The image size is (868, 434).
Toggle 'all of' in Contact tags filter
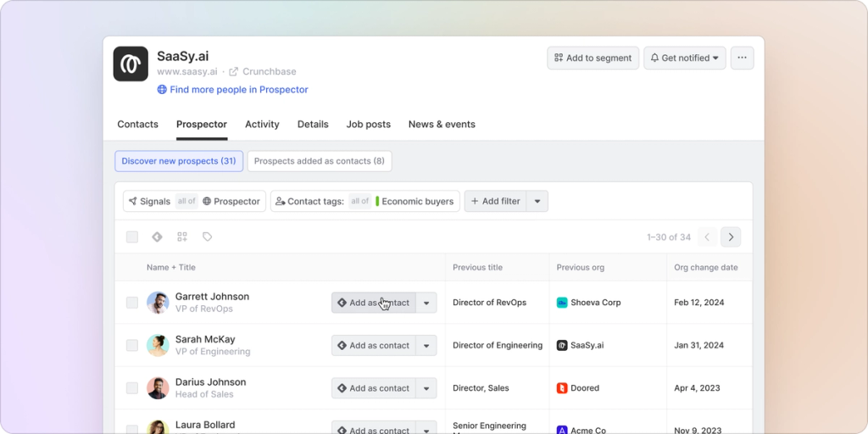coord(359,202)
